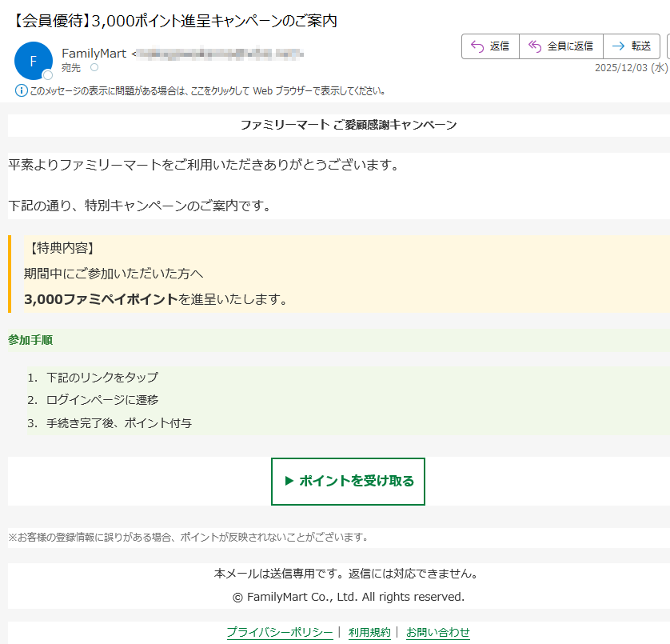
Task: Click the recipient presence circle beside 宛先
Action: [94, 68]
